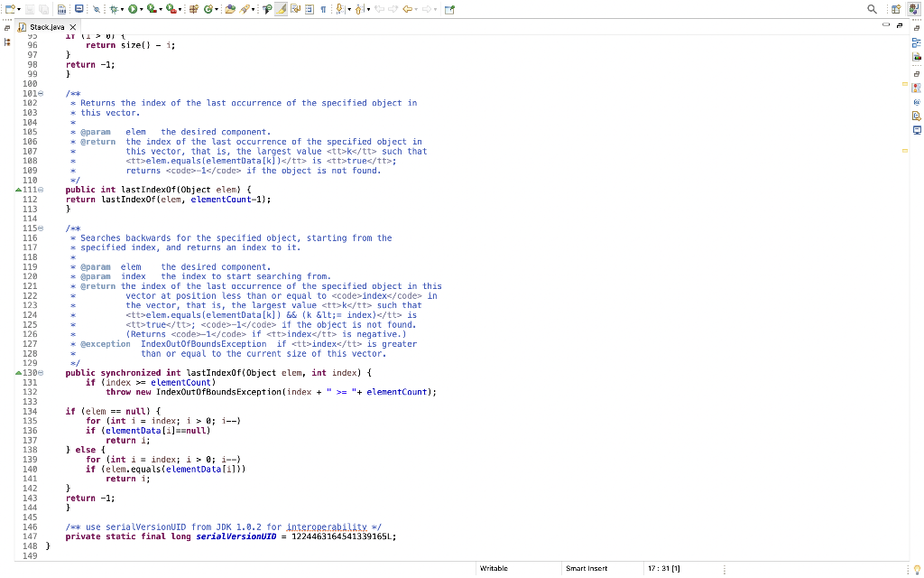The image size is (924, 578).
Task: Collapse the method fold at line 111
Action: click(41, 190)
